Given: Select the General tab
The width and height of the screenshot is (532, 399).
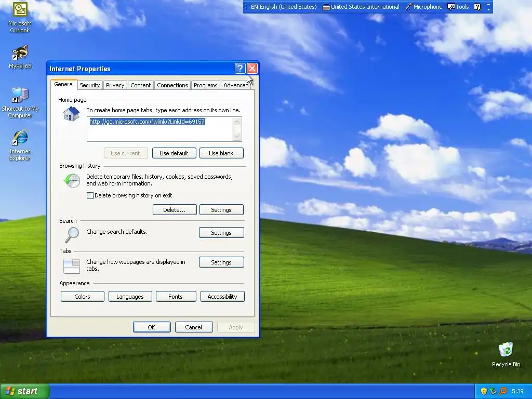Looking at the screenshot, I should 64,84.
